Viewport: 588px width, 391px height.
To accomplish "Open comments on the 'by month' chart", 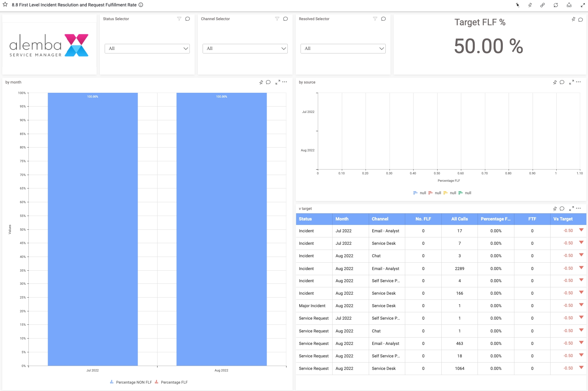I will tap(268, 82).
